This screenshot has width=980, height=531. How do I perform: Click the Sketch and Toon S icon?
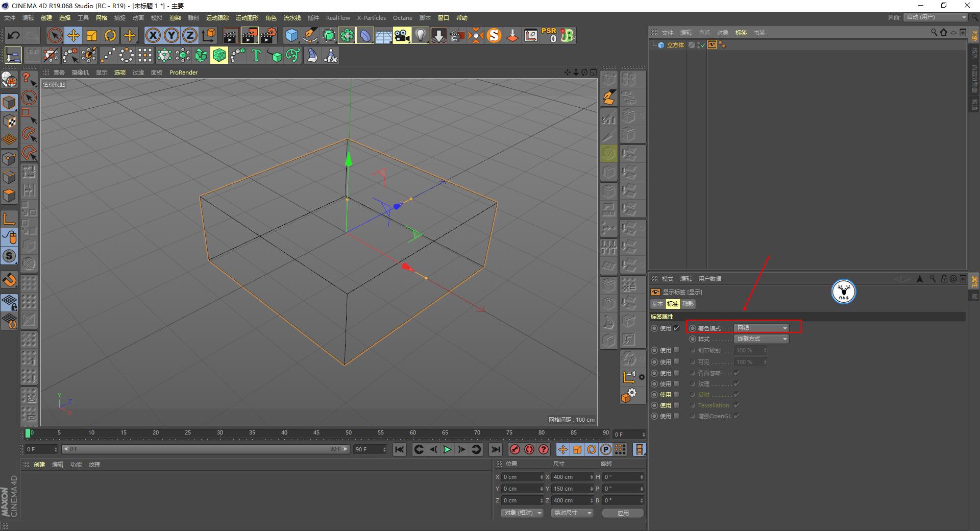pos(494,35)
